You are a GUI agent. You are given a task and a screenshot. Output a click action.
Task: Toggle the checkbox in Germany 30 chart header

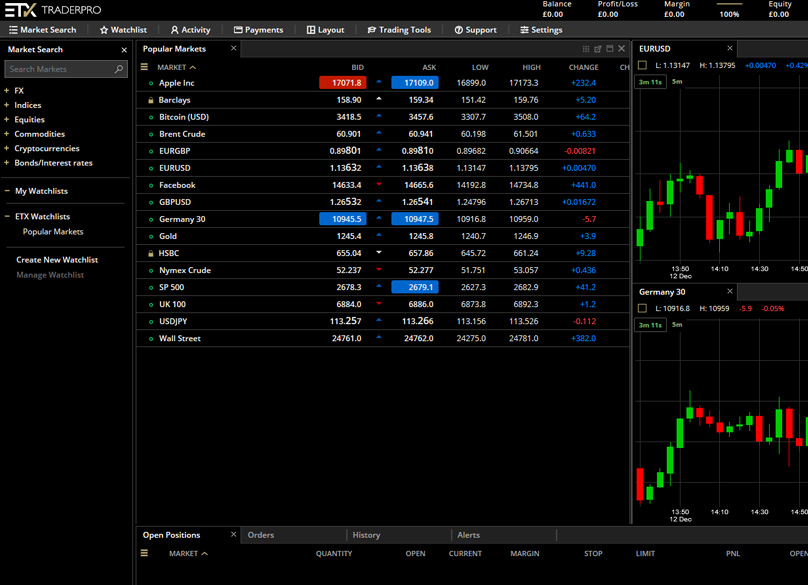click(642, 308)
